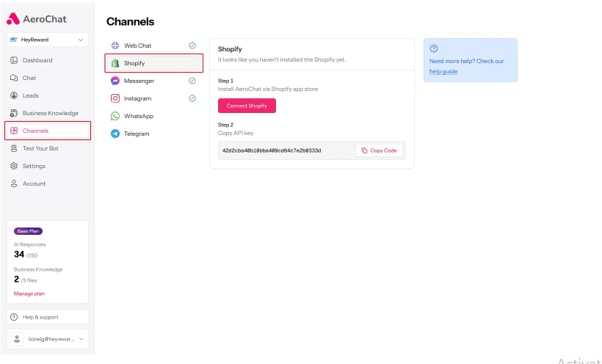
Task: Click the Channels page heading
Action: [x=130, y=21]
